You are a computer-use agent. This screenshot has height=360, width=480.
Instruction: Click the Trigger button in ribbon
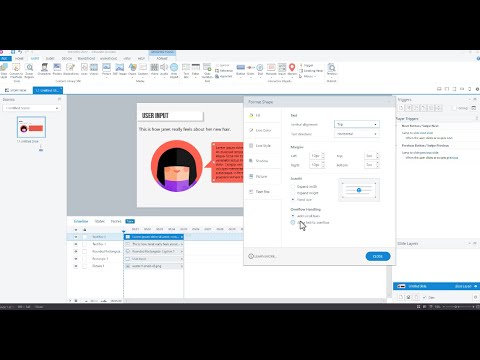306,66
